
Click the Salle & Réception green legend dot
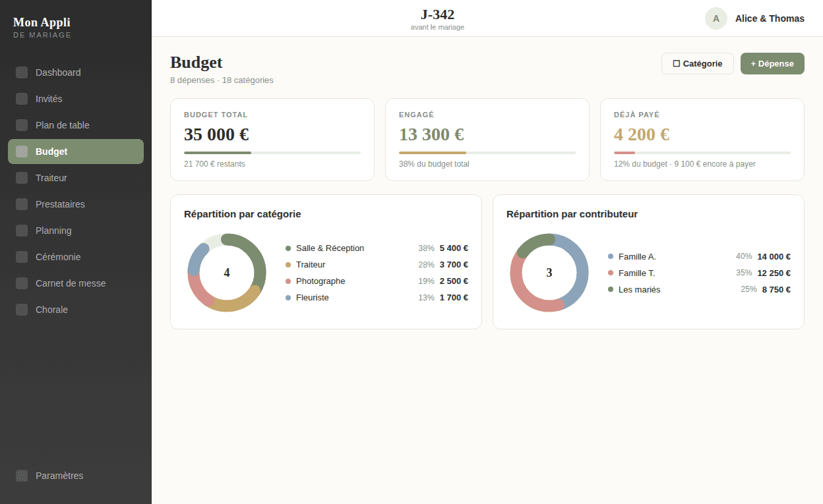(288, 248)
